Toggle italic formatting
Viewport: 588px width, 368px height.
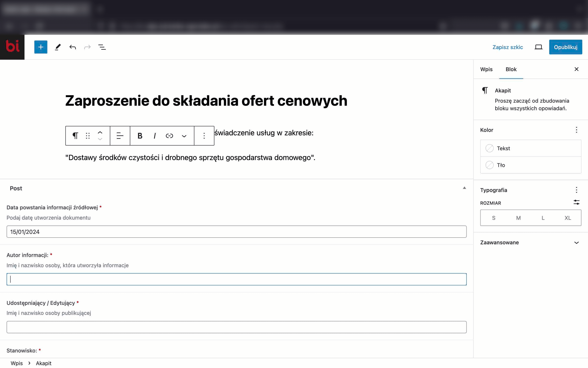155,136
